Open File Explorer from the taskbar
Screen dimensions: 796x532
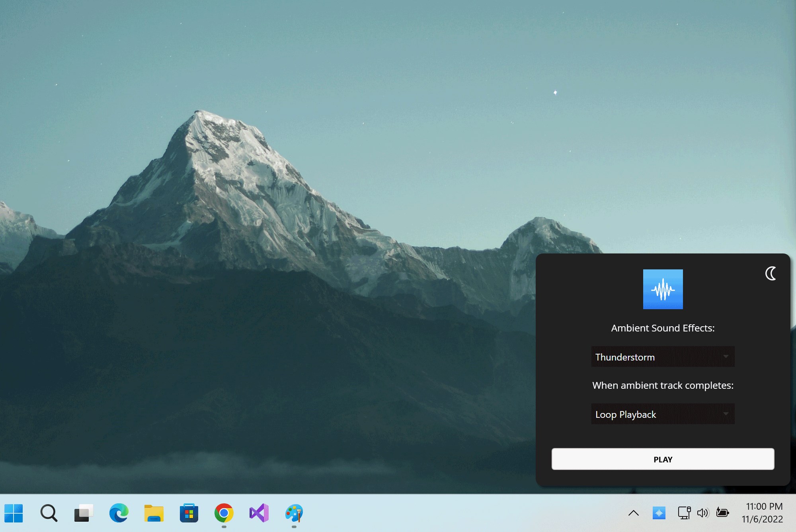point(154,513)
